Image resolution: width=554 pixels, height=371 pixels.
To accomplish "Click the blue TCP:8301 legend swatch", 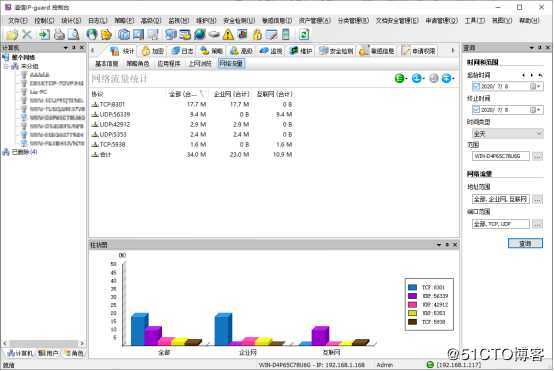I will 412,287.
